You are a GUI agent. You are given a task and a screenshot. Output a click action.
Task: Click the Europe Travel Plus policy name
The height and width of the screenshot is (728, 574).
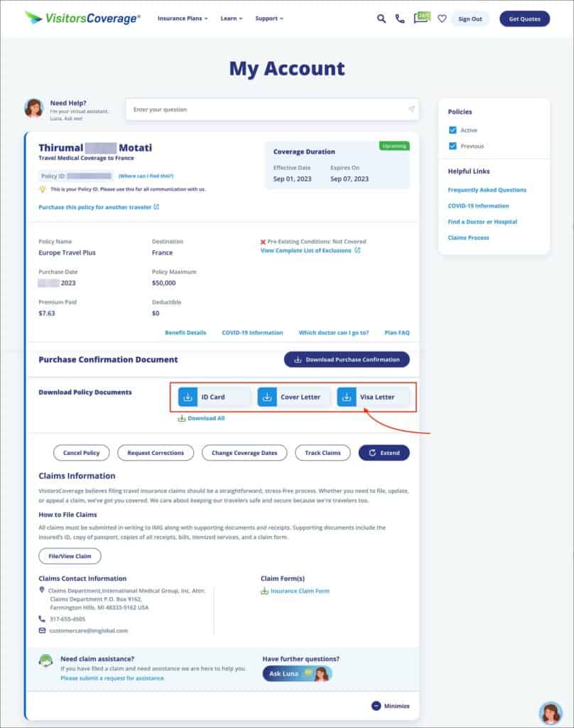point(67,252)
